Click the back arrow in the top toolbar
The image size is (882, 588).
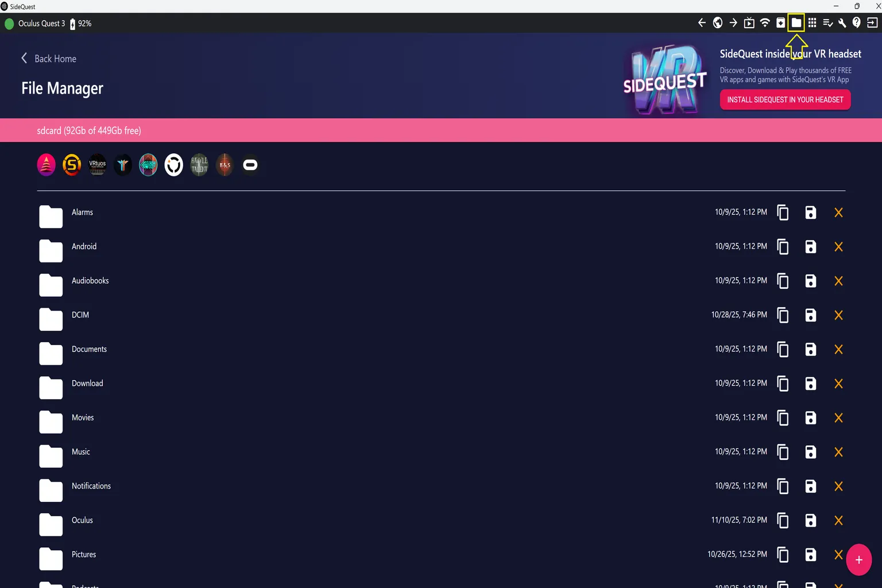[702, 23]
